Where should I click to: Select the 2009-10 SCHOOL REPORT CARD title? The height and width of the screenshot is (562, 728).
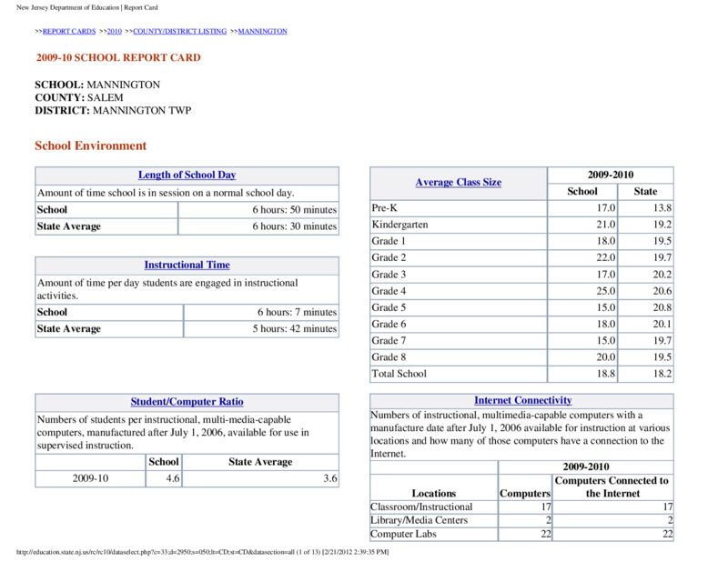(x=118, y=57)
